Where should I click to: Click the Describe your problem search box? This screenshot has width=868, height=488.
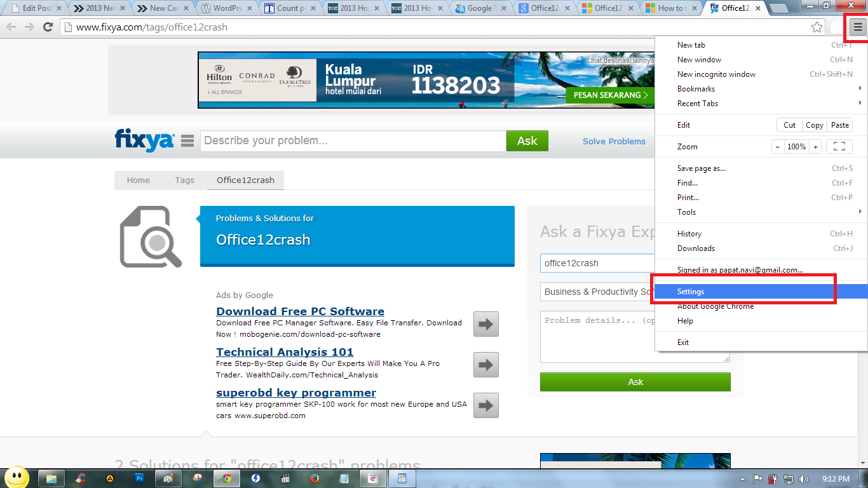[353, 141]
